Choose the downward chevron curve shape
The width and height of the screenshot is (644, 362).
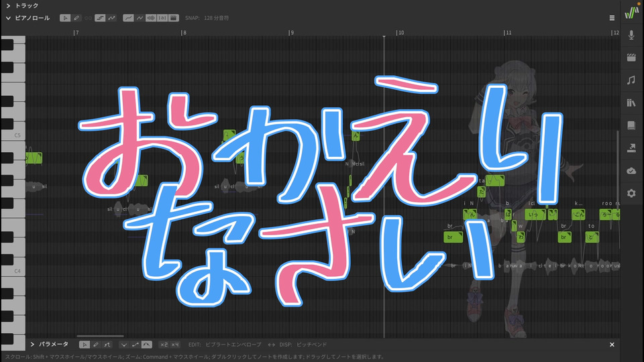point(123,345)
